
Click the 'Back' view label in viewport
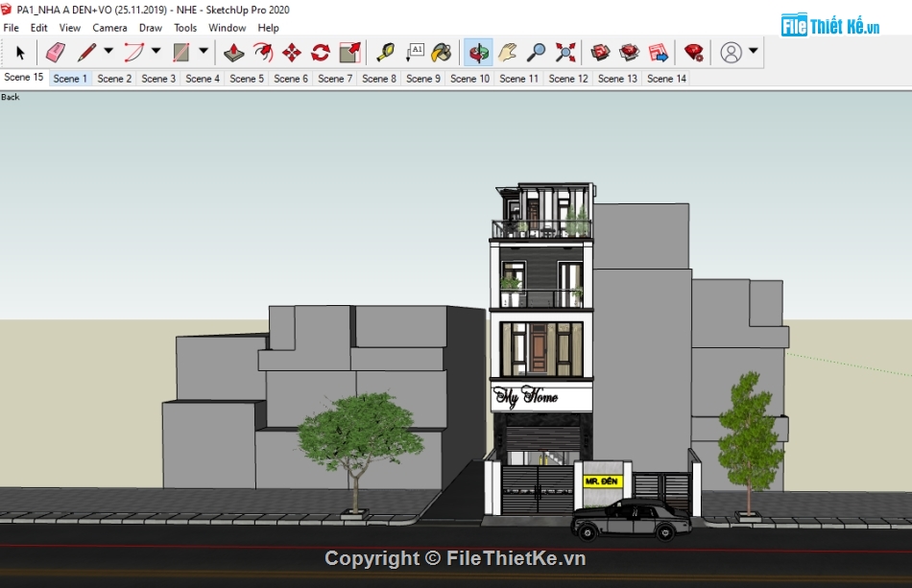coord(10,97)
